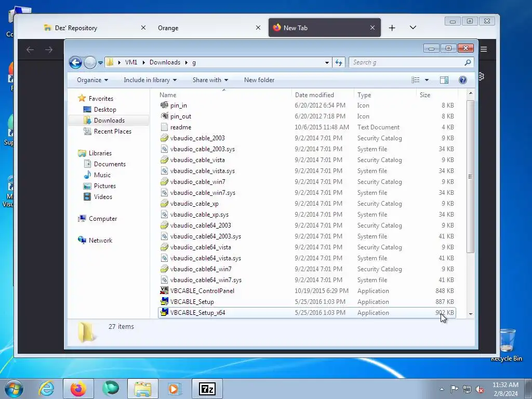The width and height of the screenshot is (532, 399).
Task: Click VM1 in the address breadcrumb
Action: pos(131,62)
